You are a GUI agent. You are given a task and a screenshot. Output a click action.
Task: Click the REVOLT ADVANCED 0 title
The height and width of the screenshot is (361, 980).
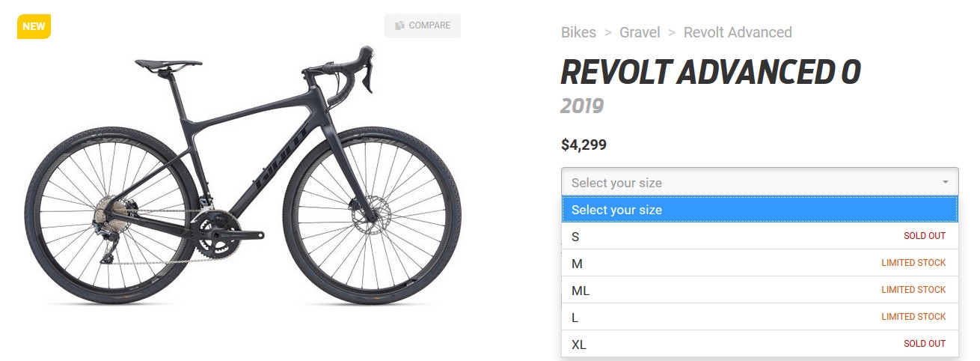pos(711,73)
